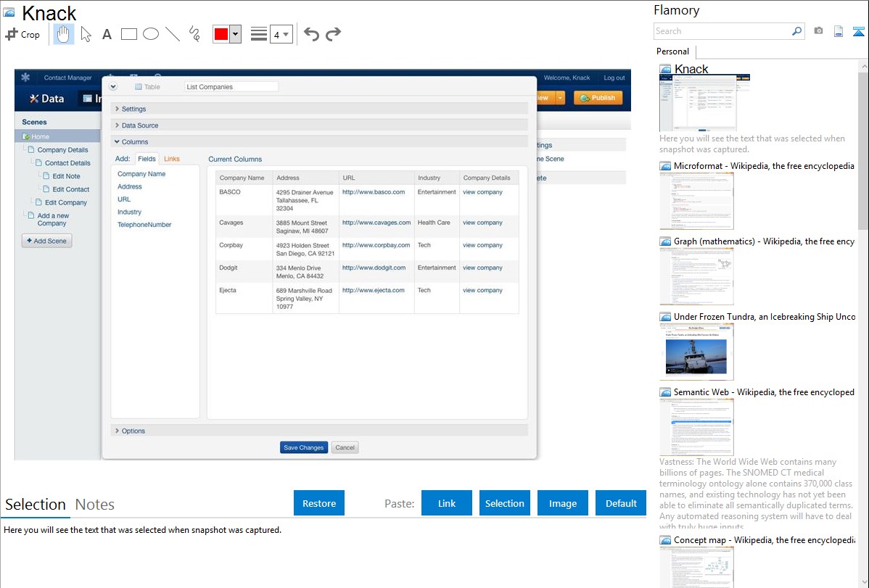Open the Microformat Wikipedia snapshot thumbnail
Screen dimensions: 869x588
696,201
